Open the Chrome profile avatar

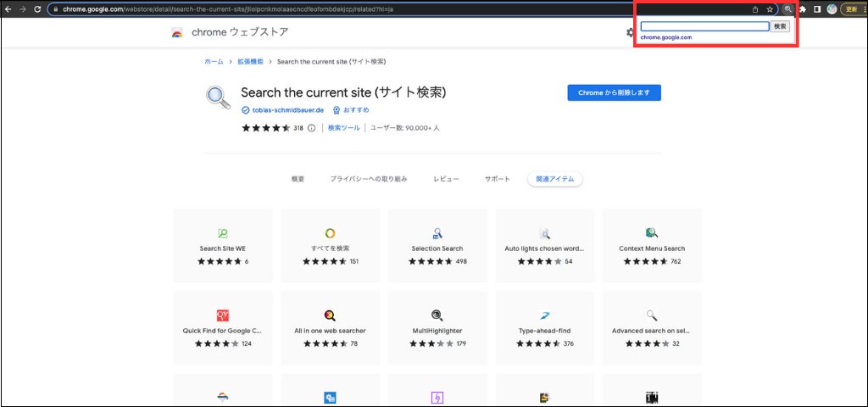(832, 9)
